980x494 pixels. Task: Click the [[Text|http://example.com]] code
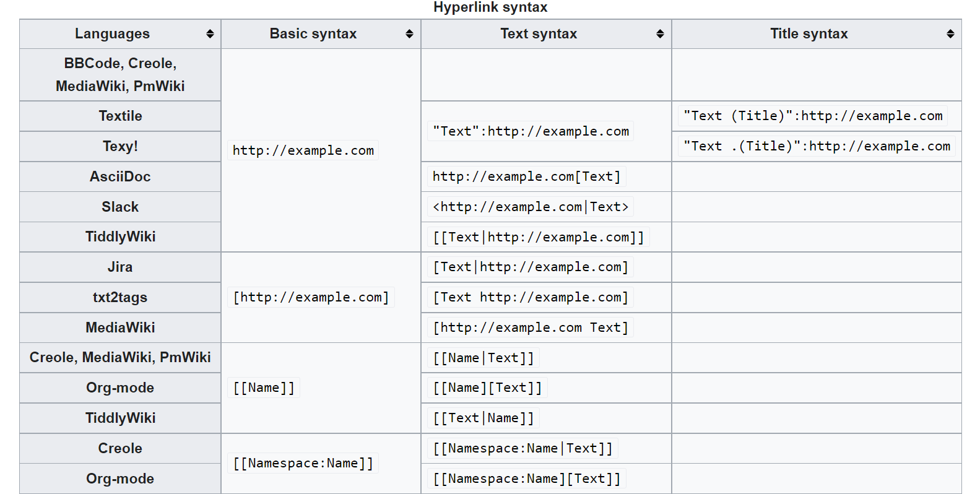coord(539,237)
